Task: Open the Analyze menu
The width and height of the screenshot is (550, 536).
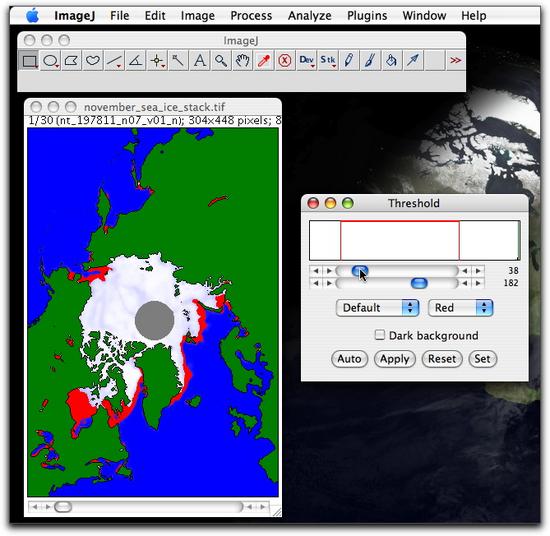Action: [309, 16]
